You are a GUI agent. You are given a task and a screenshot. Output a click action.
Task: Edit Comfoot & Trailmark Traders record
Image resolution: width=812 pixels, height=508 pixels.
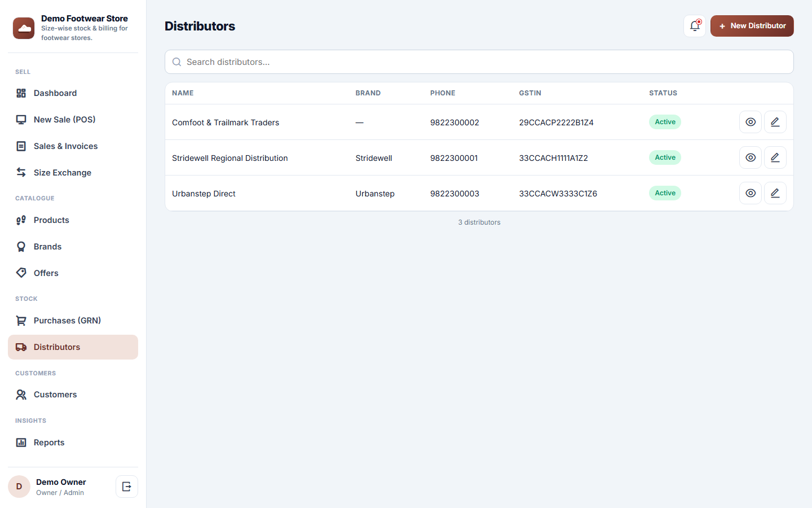(x=775, y=122)
